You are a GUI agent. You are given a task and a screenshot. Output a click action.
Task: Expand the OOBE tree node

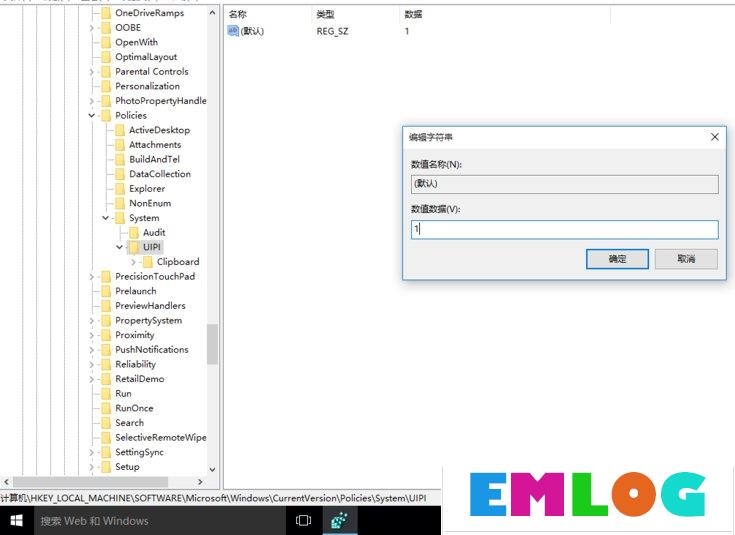coord(92,28)
